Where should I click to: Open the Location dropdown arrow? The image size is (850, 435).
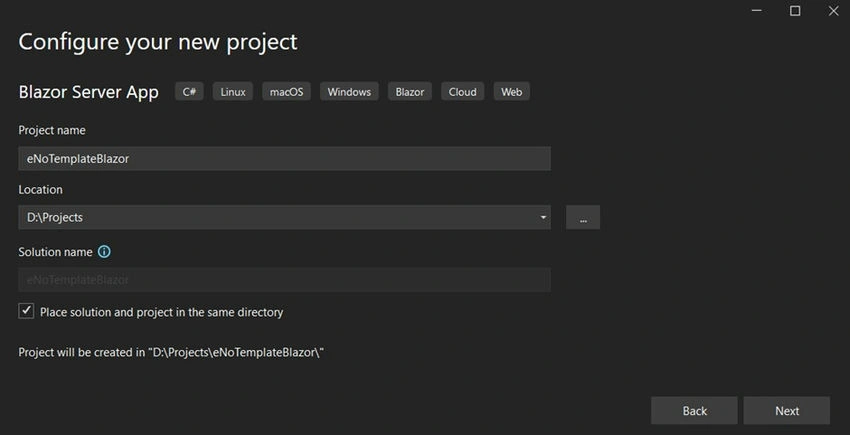[x=543, y=218]
